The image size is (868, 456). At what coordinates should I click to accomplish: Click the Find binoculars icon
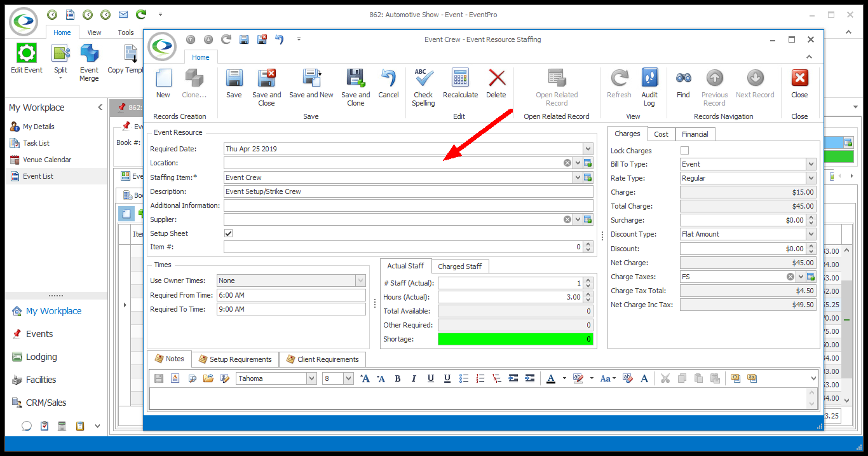pos(683,79)
